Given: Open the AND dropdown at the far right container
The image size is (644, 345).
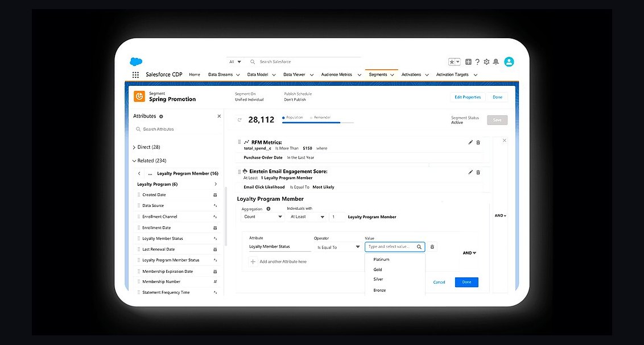Looking at the screenshot, I should coord(500,215).
